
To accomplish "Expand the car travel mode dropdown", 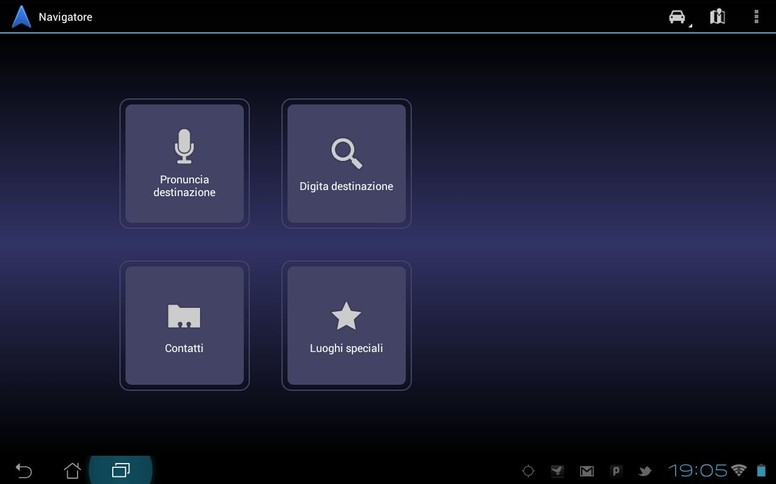I will coord(678,17).
